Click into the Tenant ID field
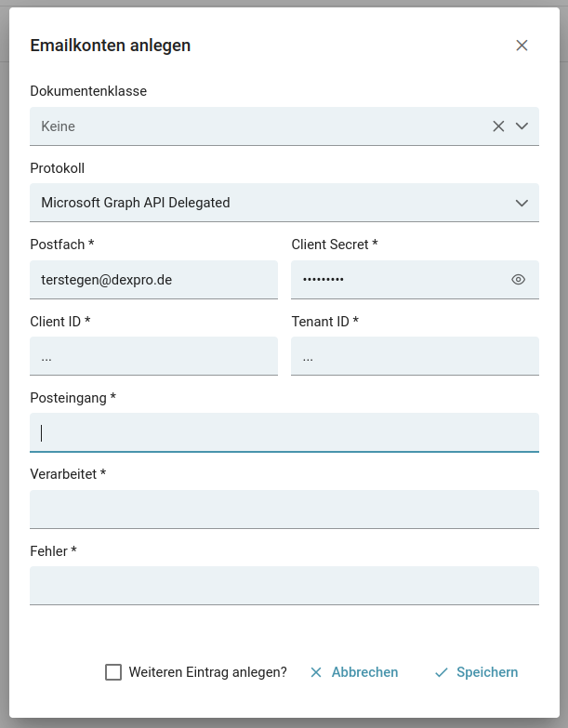 coord(415,356)
